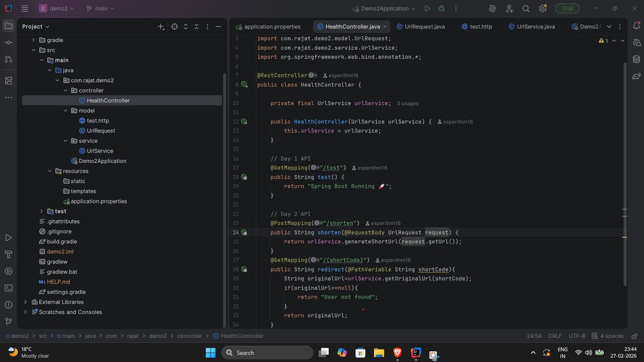Open CRLF line separator selector
The image size is (644, 362).
point(555,336)
